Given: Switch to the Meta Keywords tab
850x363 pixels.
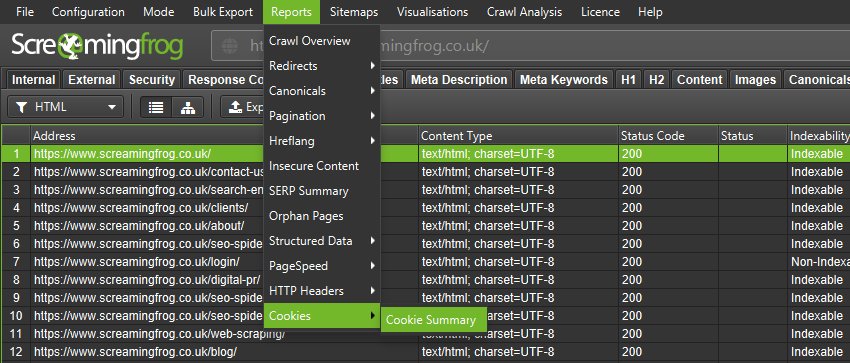Looking at the screenshot, I should coord(564,80).
